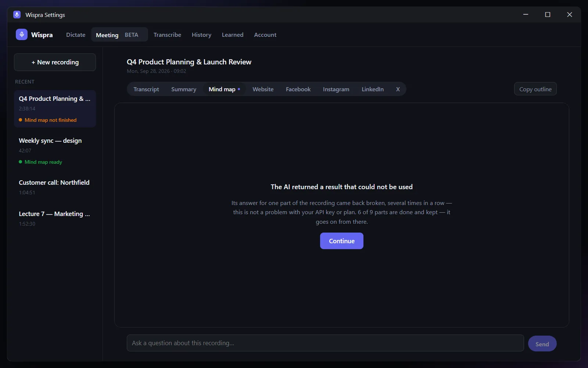Open the Account tab
The width and height of the screenshot is (588, 368).
coord(265,35)
